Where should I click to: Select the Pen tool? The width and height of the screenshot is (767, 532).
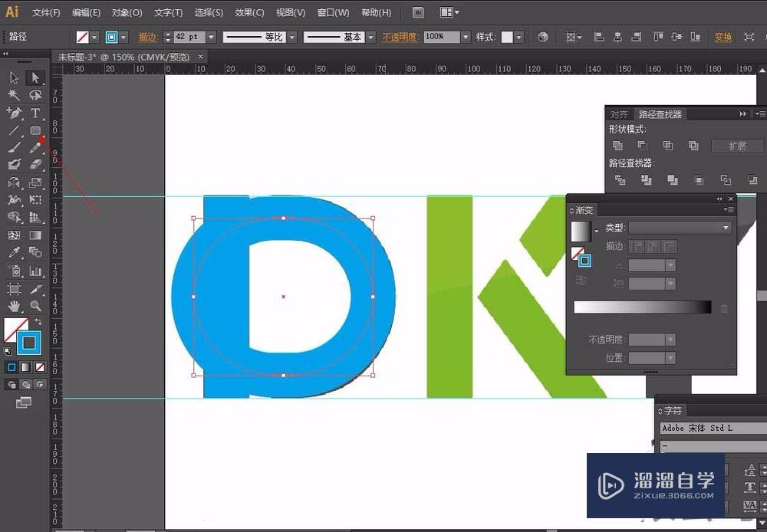click(14, 113)
